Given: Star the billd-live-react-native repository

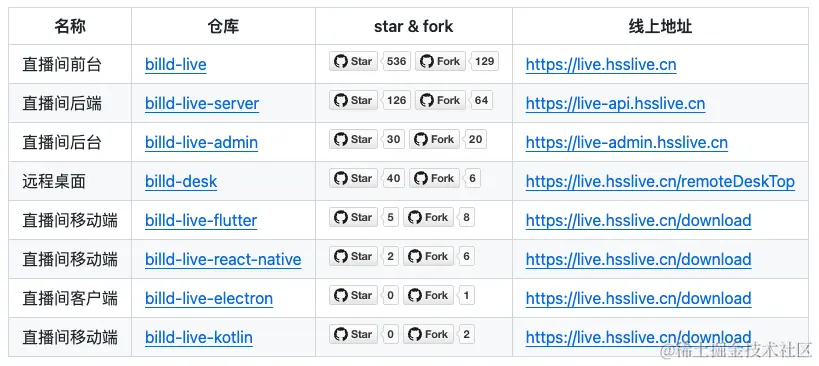Looking at the screenshot, I should click(x=353, y=256).
